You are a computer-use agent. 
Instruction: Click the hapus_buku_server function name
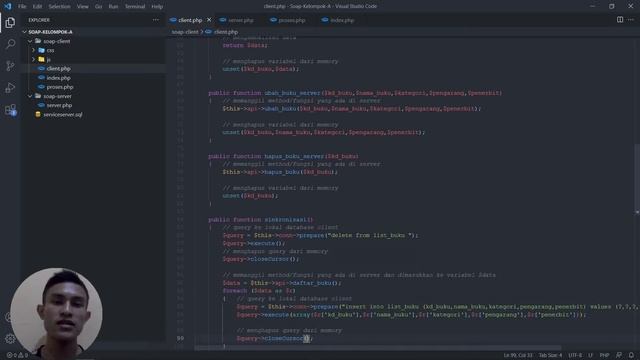click(294, 156)
